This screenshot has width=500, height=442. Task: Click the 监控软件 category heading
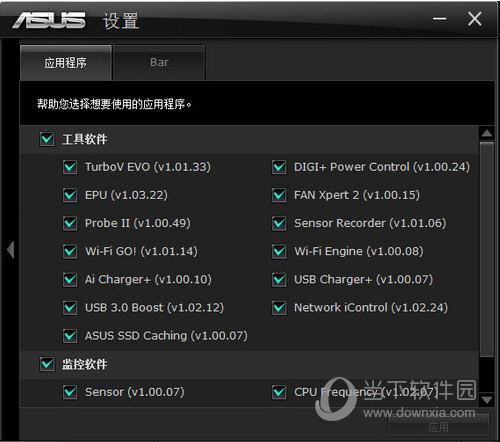click(84, 364)
